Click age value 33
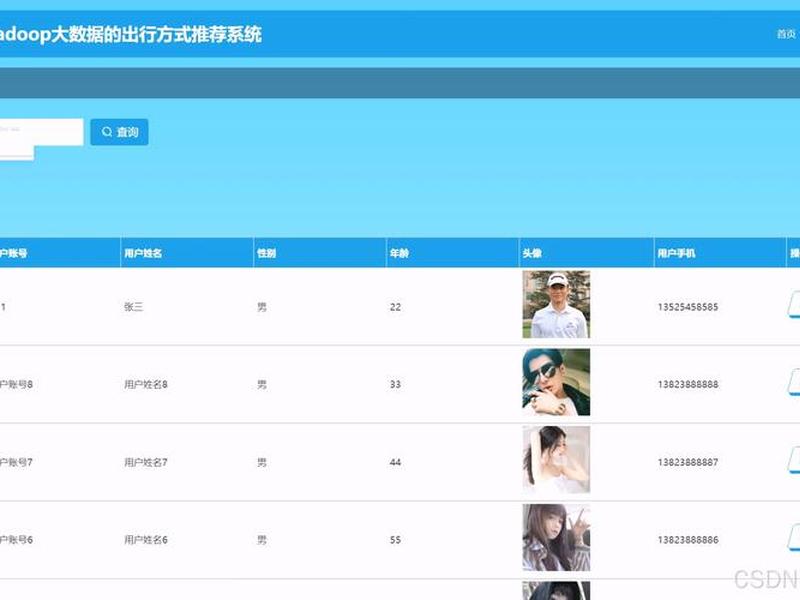800x600 pixels. (395, 384)
